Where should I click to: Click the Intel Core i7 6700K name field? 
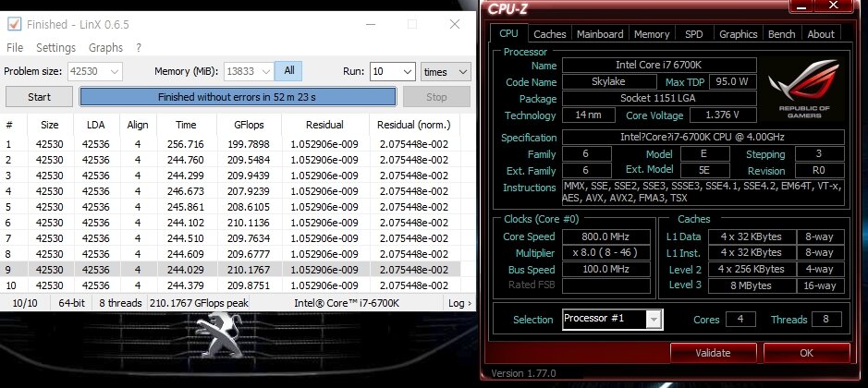click(659, 66)
